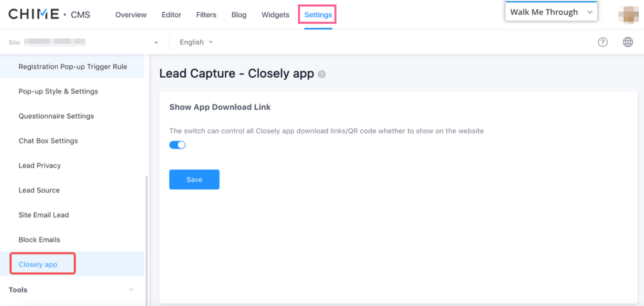Click the help question mark icon in toolbar
The width and height of the screenshot is (644, 306).
click(x=602, y=42)
